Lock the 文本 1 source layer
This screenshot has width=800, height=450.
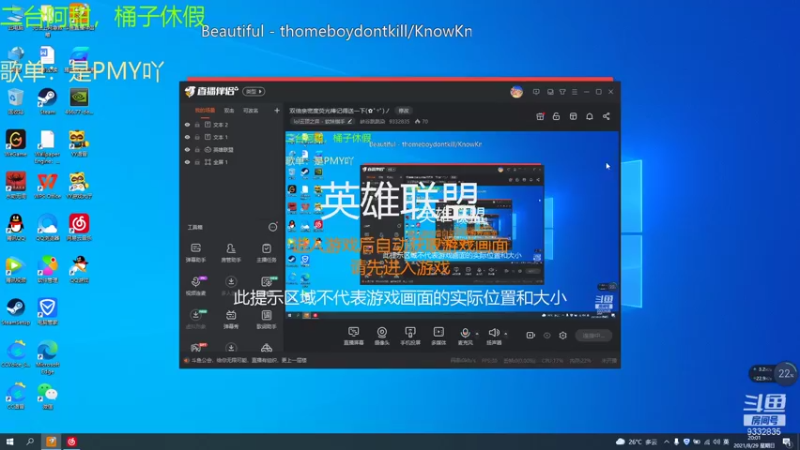click(197, 137)
